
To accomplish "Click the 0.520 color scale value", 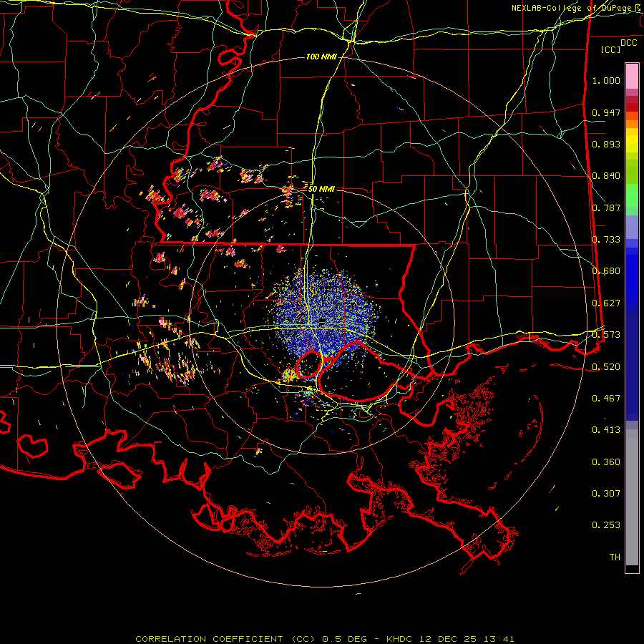I will pos(606,367).
